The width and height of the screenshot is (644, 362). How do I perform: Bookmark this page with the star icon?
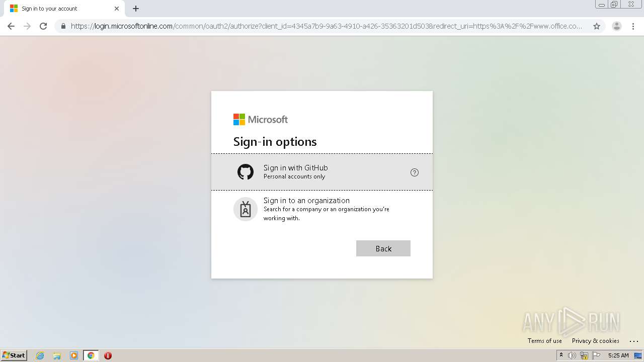point(597,26)
